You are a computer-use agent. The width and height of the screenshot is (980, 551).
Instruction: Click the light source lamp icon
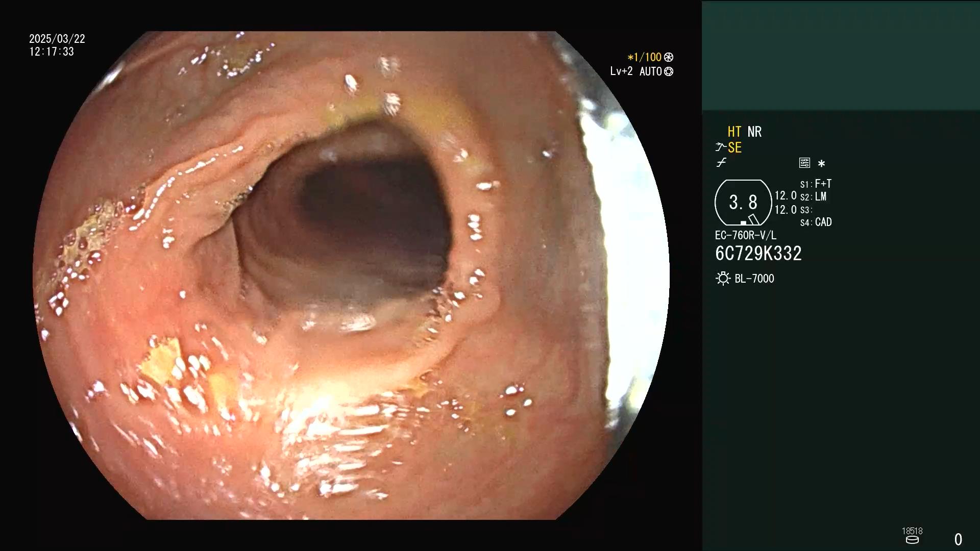(723, 279)
